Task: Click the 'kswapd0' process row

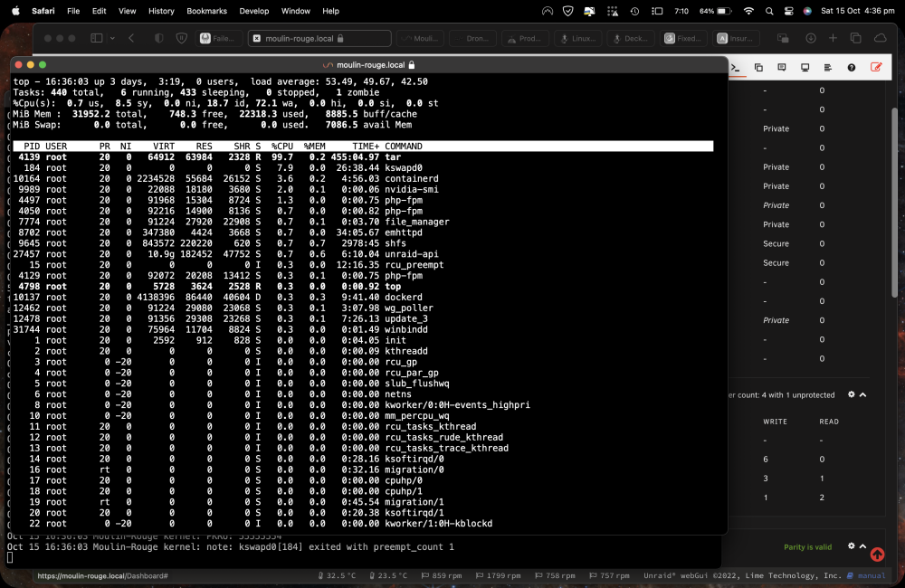Action: click(363, 168)
